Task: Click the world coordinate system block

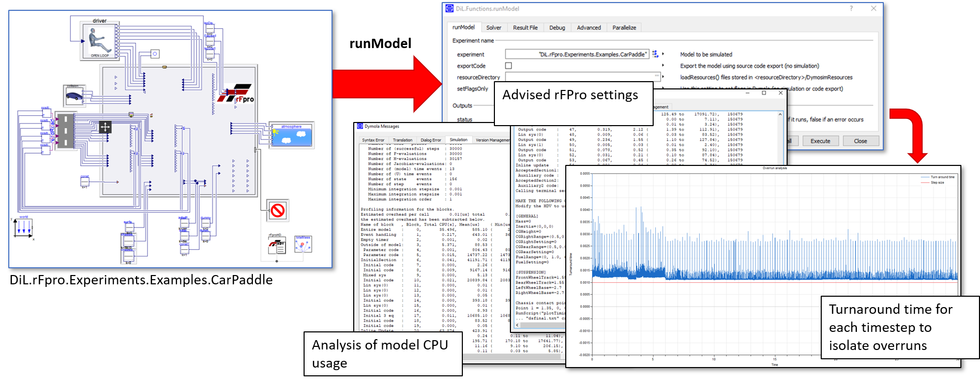Action: click(x=24, y=227)
